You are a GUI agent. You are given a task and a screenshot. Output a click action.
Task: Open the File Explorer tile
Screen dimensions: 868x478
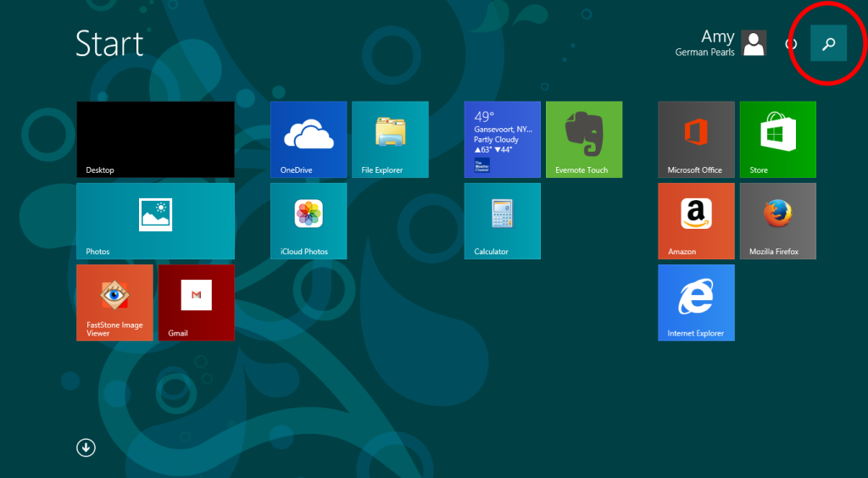click(x=390, y=139)
